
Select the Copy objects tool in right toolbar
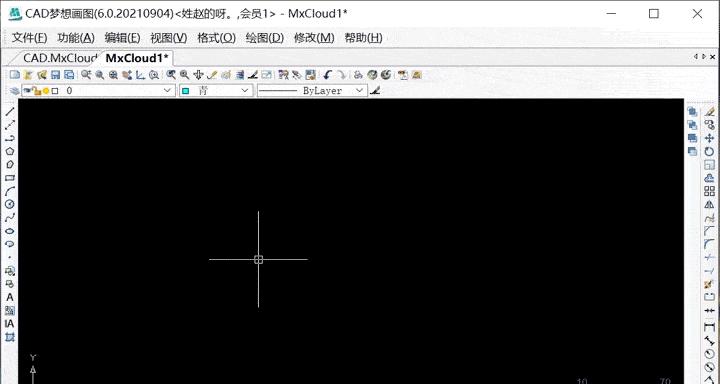pyautogui.click(x=709, y=124)
